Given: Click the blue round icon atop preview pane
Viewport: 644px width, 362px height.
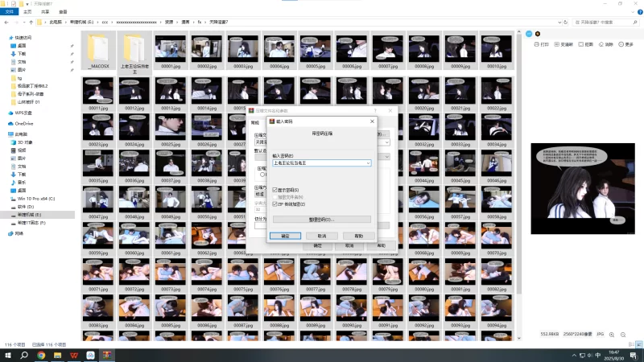Looking at the screenshot, I should click(529, 34).
